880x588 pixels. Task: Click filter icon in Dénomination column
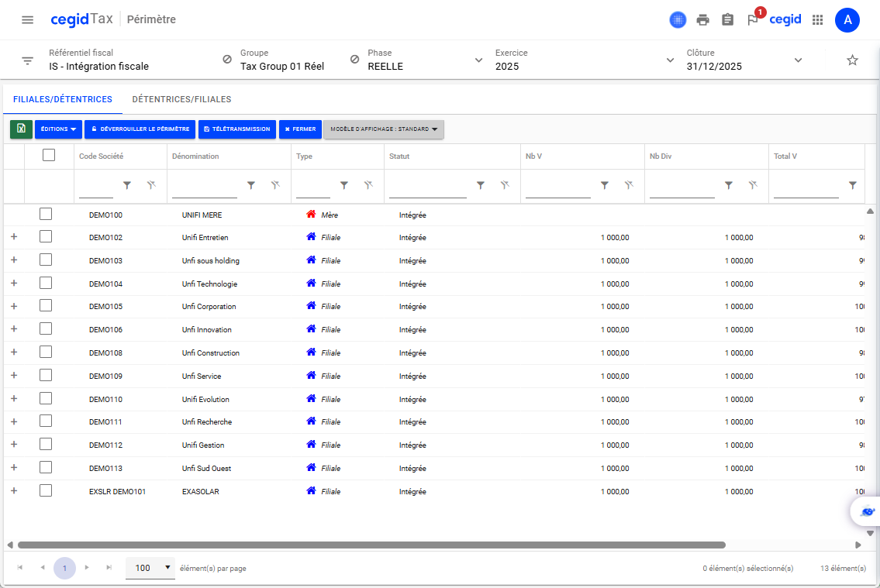251,186
